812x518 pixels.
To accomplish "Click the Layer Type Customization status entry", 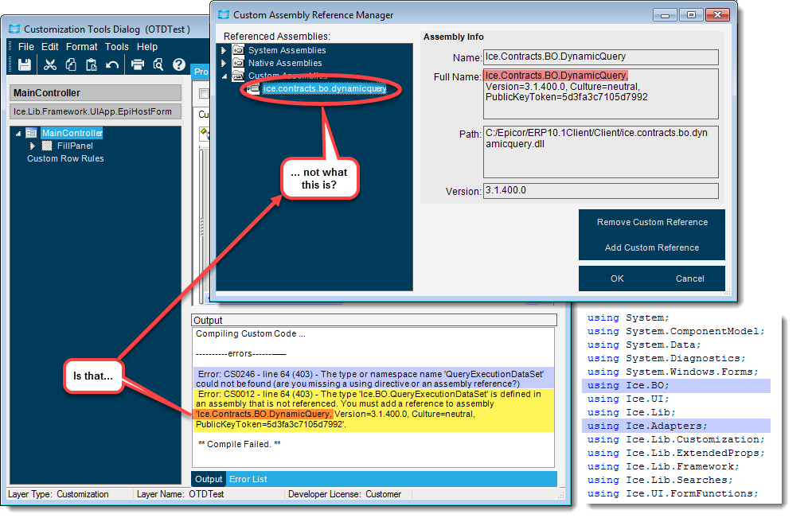I will coord(58,494).
